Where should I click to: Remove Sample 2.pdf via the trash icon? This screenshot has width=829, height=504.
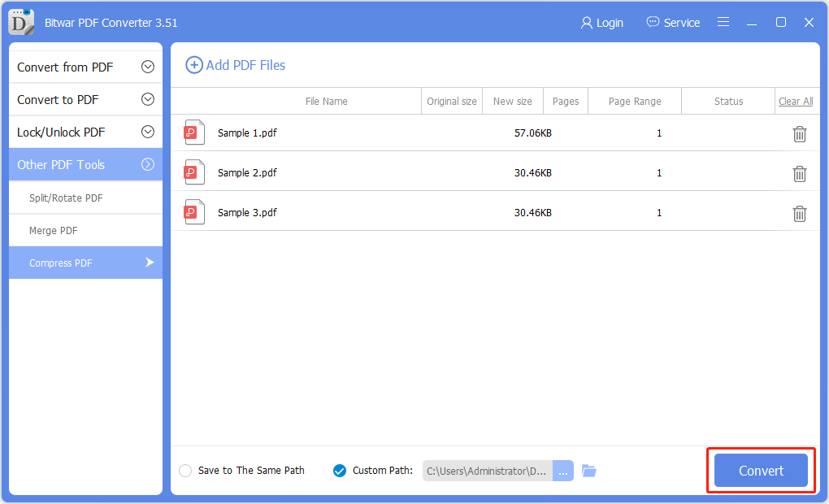point(800,173)
